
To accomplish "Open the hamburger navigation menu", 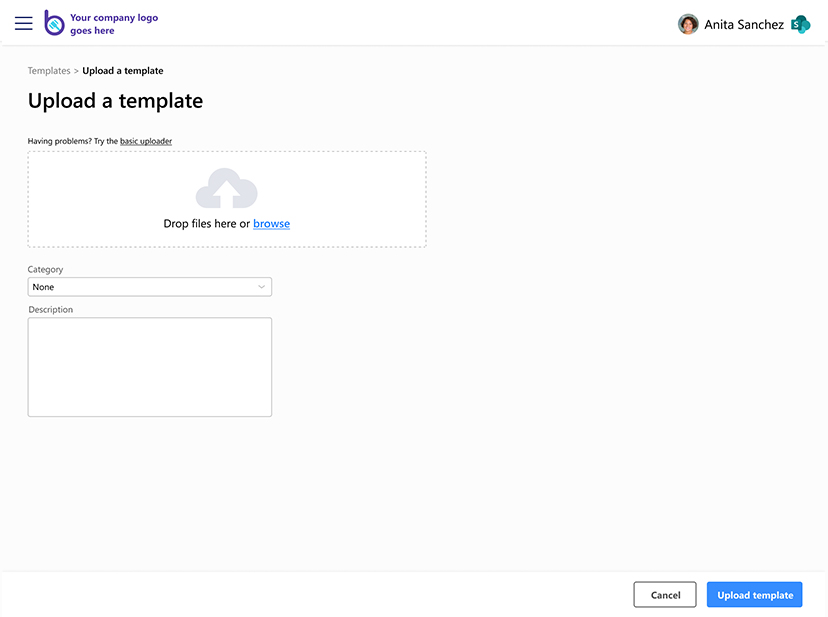I will point(24,23).
